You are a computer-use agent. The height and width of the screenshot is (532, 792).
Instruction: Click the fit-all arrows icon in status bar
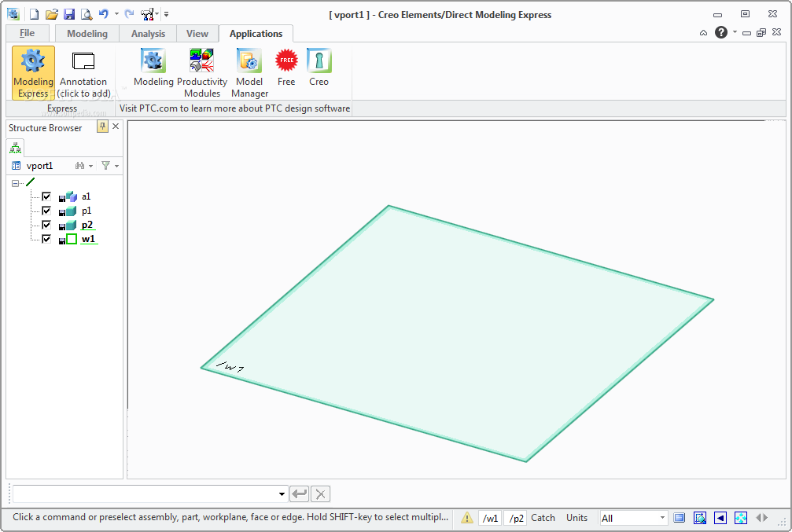pyautogui.click(x=740, y=518)
